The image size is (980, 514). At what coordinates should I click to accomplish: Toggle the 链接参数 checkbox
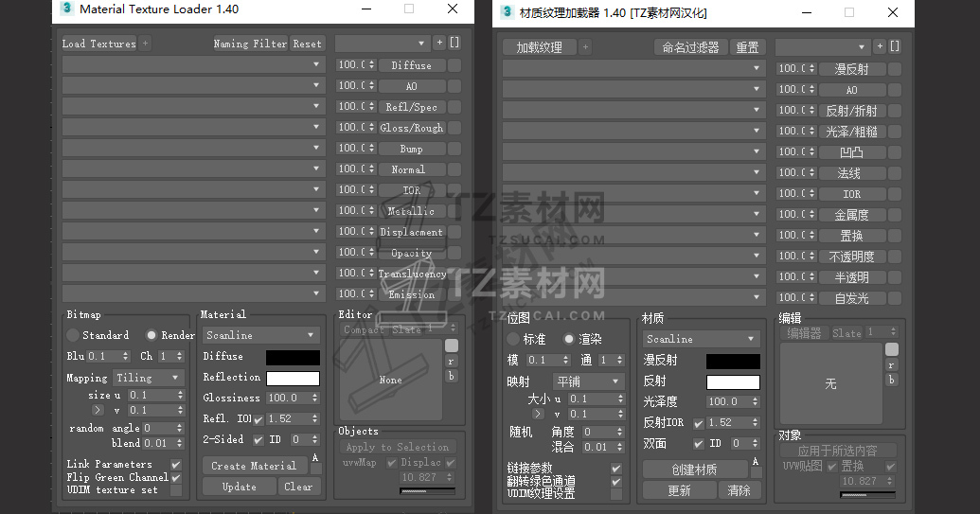[x=616, y=469]
